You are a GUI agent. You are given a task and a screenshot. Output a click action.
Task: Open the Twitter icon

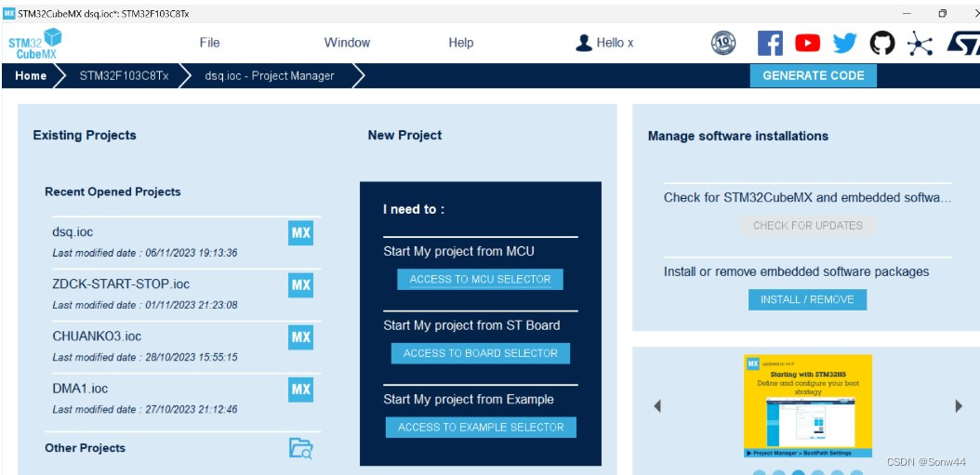[x=845, y=43]
